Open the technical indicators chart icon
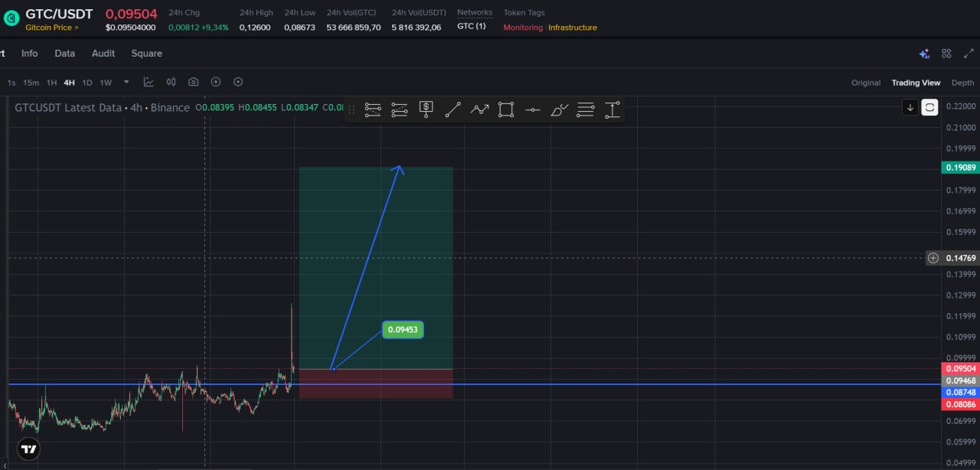 coord(149,82)
